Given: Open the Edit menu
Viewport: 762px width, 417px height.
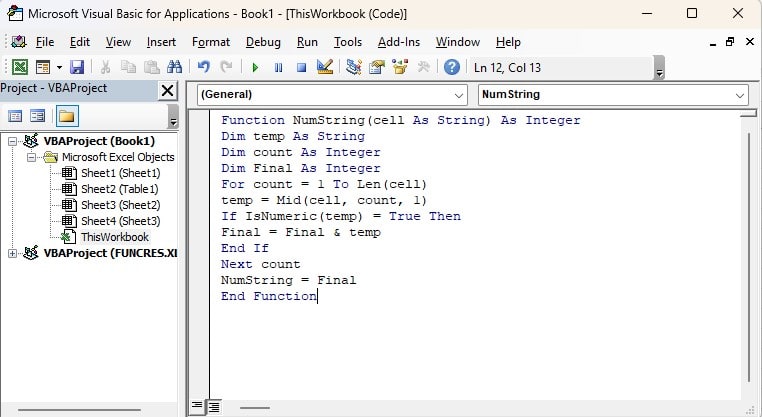Looking at the screenshot, I should click(80, 42).
